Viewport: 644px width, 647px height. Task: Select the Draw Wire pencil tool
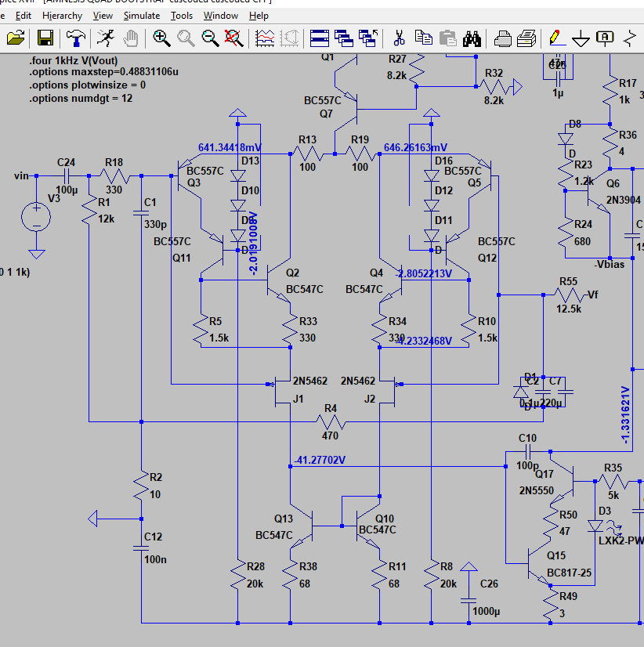point(557,38)
